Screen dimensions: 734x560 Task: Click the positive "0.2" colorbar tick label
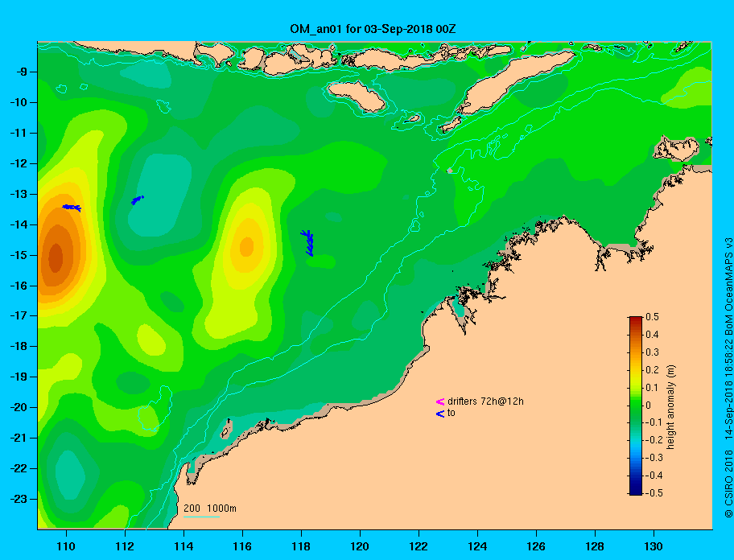pyautogui.click(x=652, y=370)
